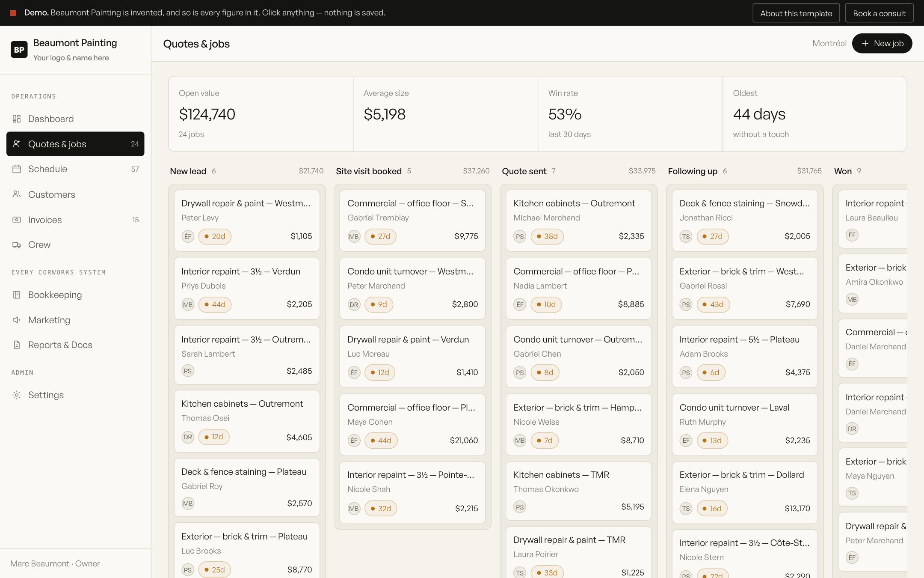Click the MB avatar on Nicole Weiss's card
Viewport: 924px width, 578px height.
pyautogui.click(x=520, y=441)
